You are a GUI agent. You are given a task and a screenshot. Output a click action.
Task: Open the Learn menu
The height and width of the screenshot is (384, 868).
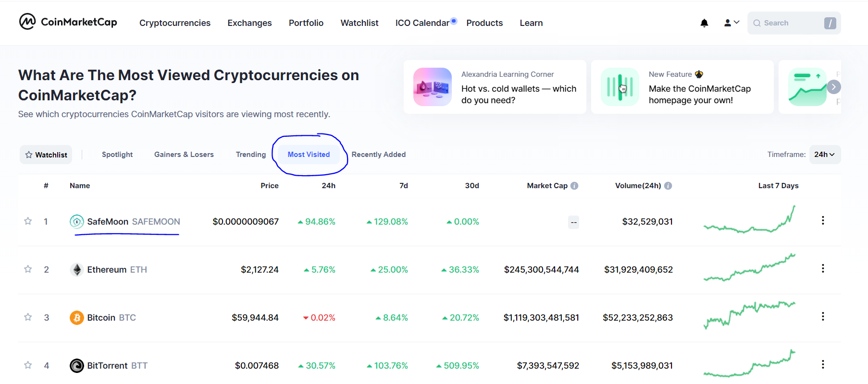pos(531,23)
